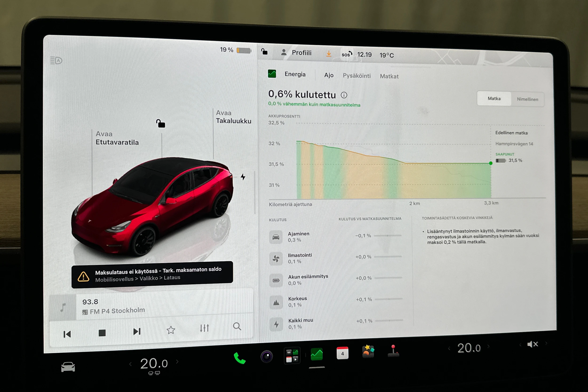Open the Profiili driver profile
Screen dimensions: 588x392
(x=296, y=52)
